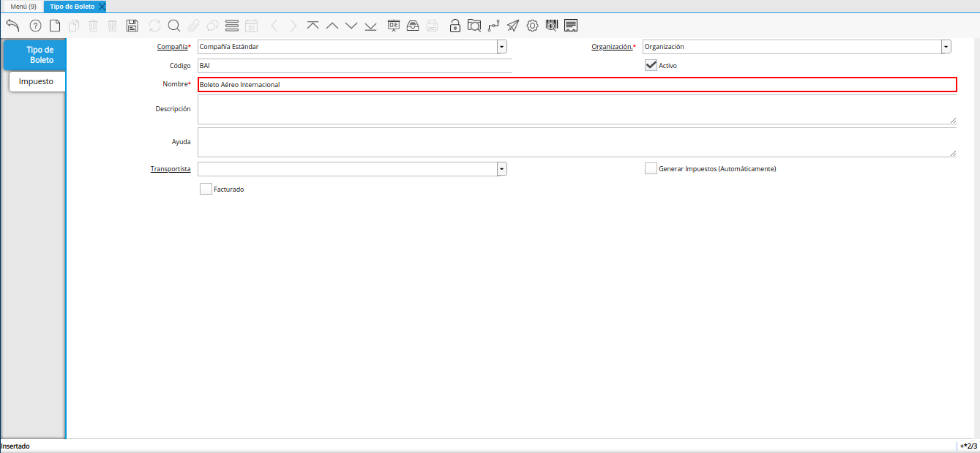980x453 pixels.
Task: Save the record with the floppy disk icon
Action: [132, 26]
